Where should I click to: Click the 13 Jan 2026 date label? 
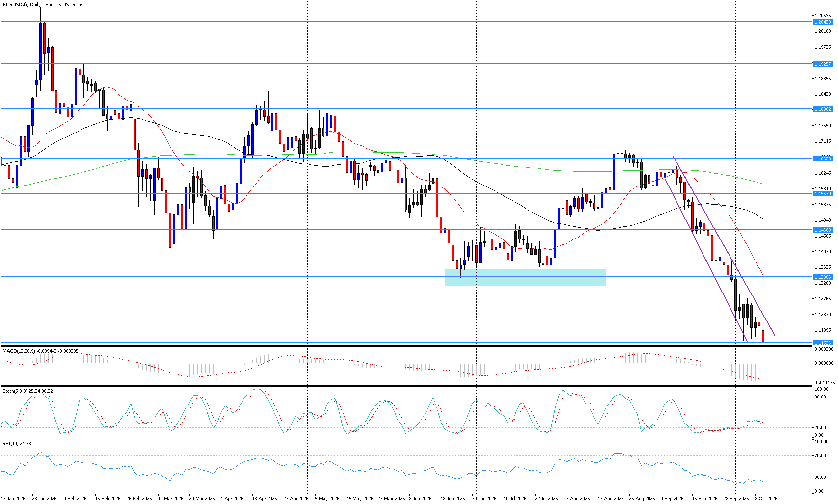[x=13, y=499]
